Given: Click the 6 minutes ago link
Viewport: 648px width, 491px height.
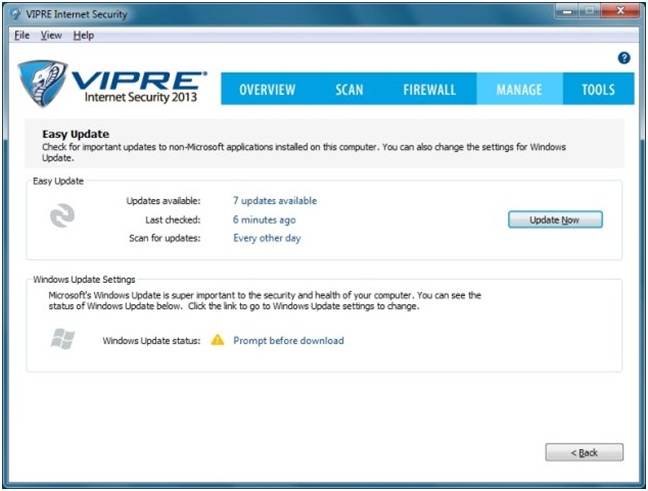Looking at the screenshot, I should coord(264,220).
